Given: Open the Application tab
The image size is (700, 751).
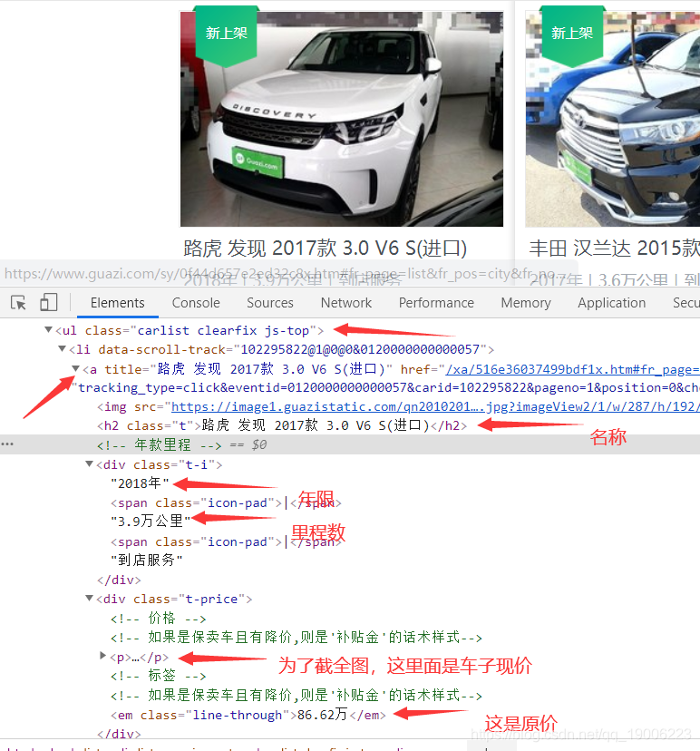Looking at the screenshot, I should (611, 303).
